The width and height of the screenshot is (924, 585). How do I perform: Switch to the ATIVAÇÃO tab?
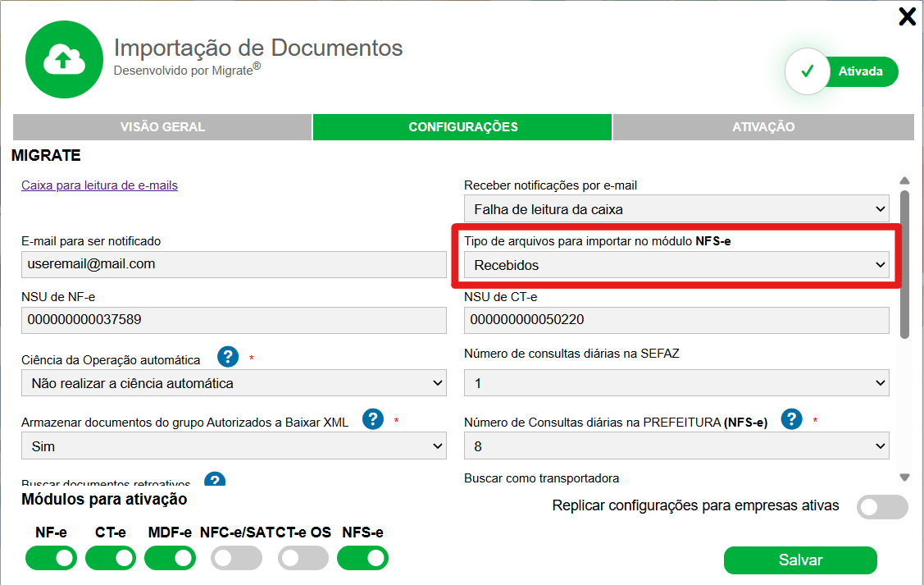(762, 127)
